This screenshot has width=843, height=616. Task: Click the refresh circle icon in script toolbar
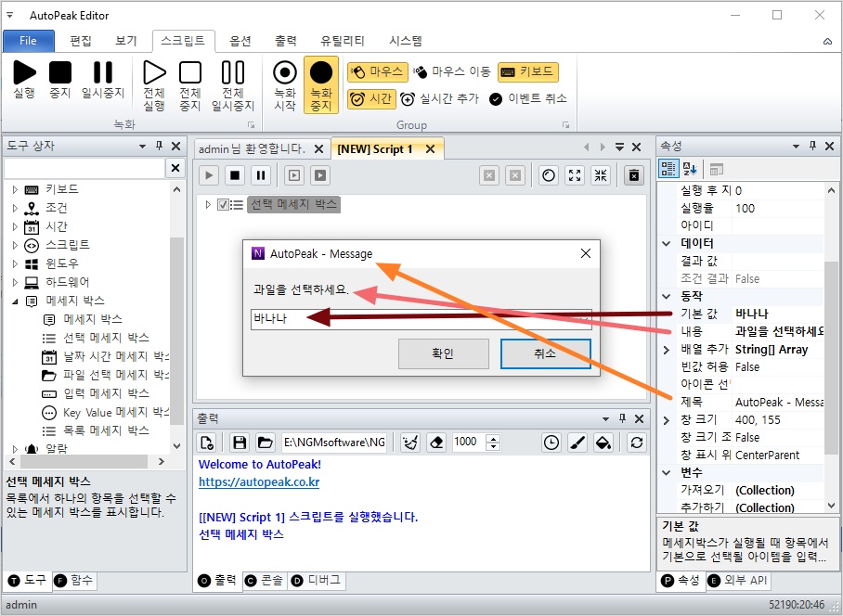tap(549, 175)
